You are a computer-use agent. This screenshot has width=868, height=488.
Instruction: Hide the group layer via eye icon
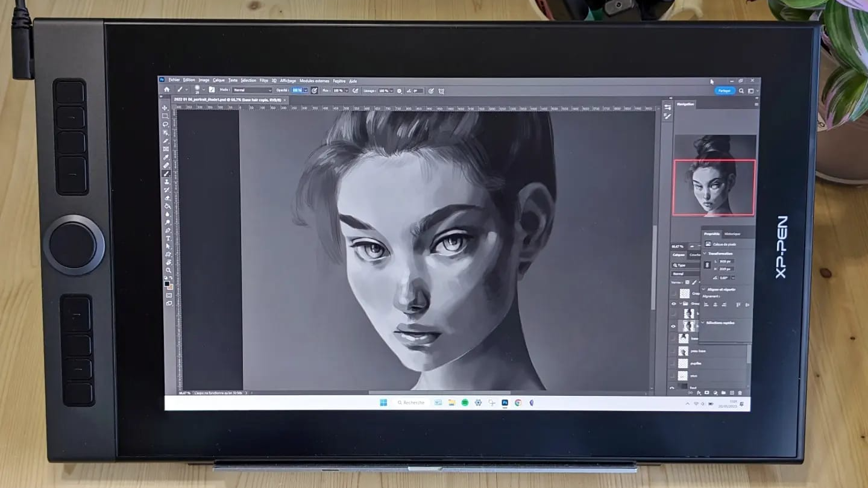[674, 304]
